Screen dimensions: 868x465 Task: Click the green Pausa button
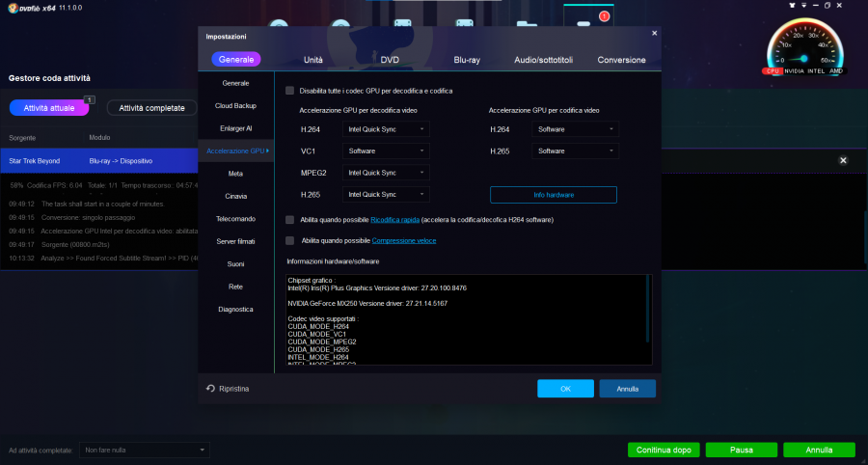point(742,451)
